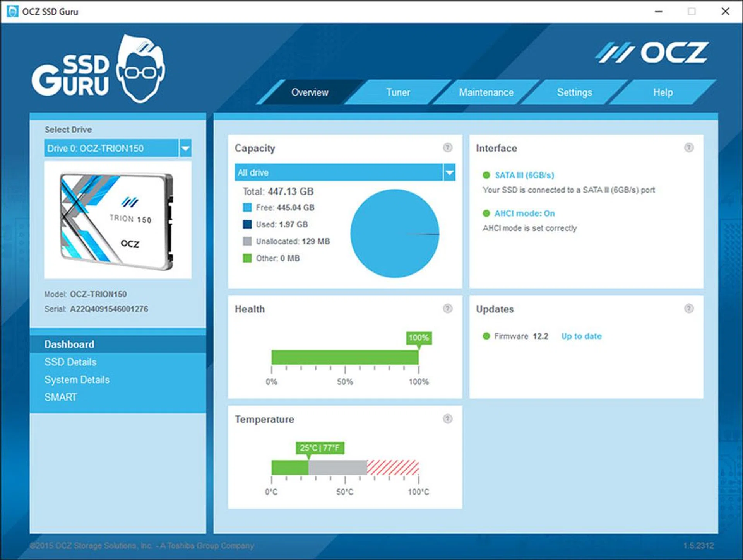
Task: Open SSD Details in the sidebar
Action: 70,362
